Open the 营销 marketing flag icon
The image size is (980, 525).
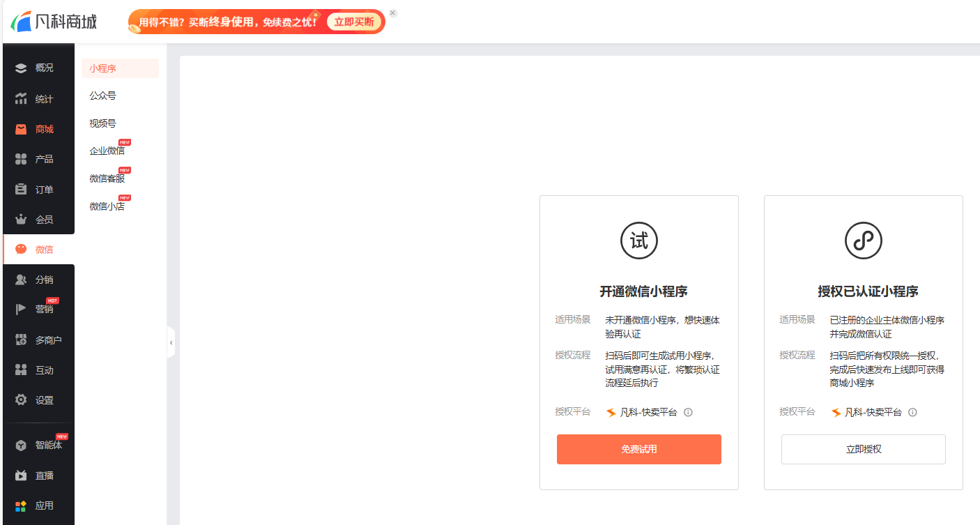pos(21,310)
